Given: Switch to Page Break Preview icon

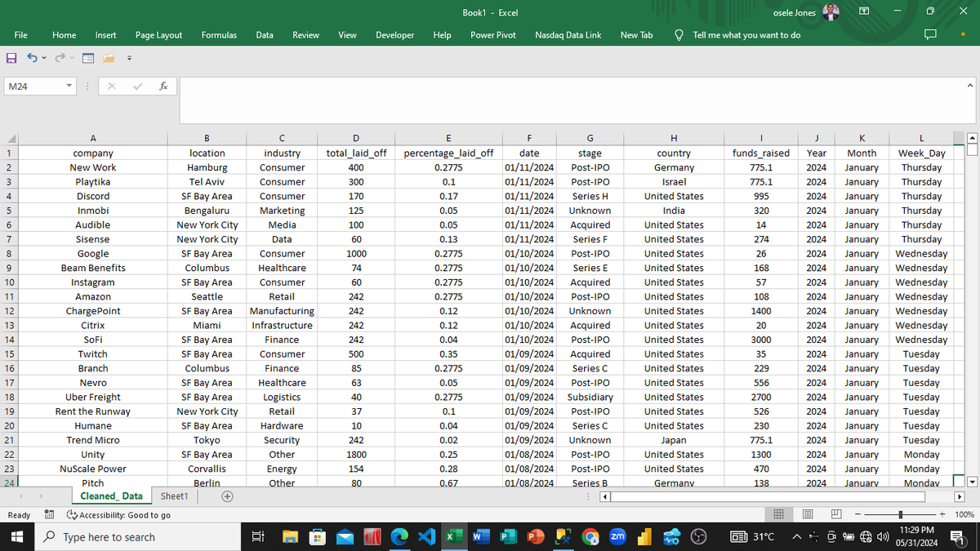Looking at the screenshot, I should point(837,514).
